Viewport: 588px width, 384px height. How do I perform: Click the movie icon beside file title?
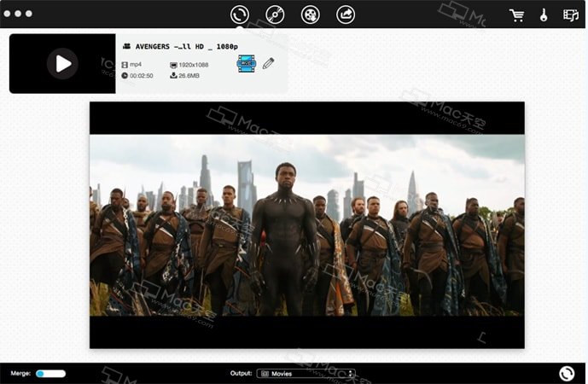tap(127, 46)
